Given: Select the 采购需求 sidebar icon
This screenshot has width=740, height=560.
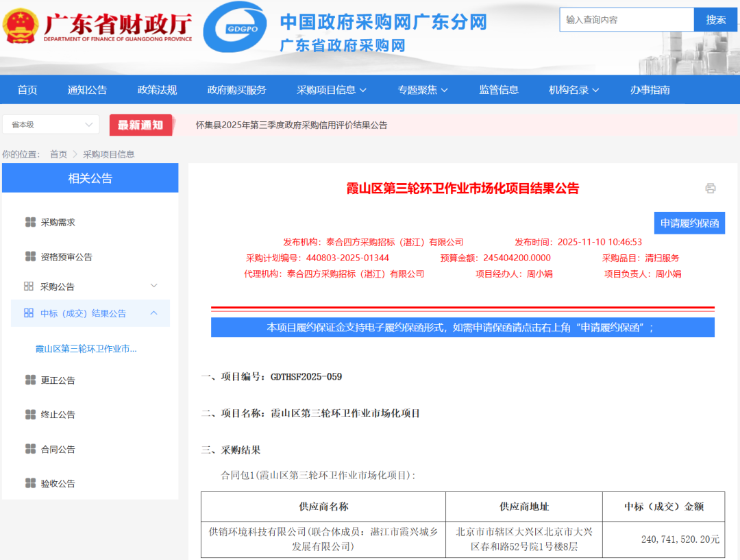Looking at the screenshot, I should (31, 222).
